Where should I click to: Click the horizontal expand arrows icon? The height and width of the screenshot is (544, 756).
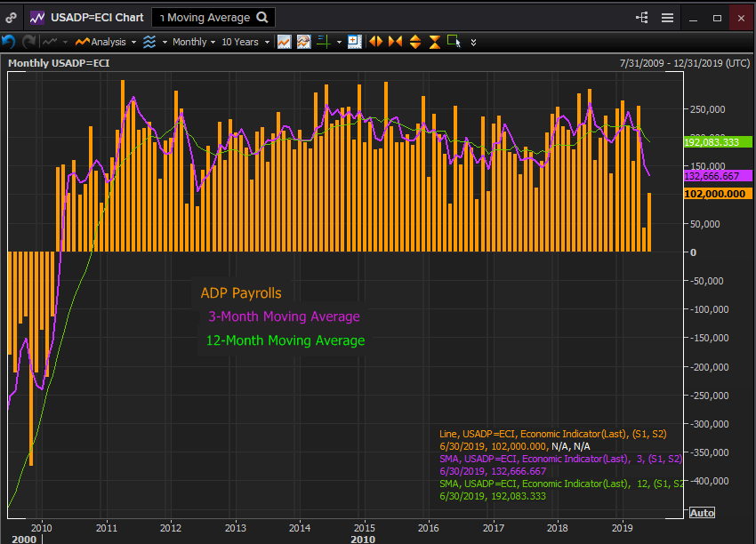point(375,42)
